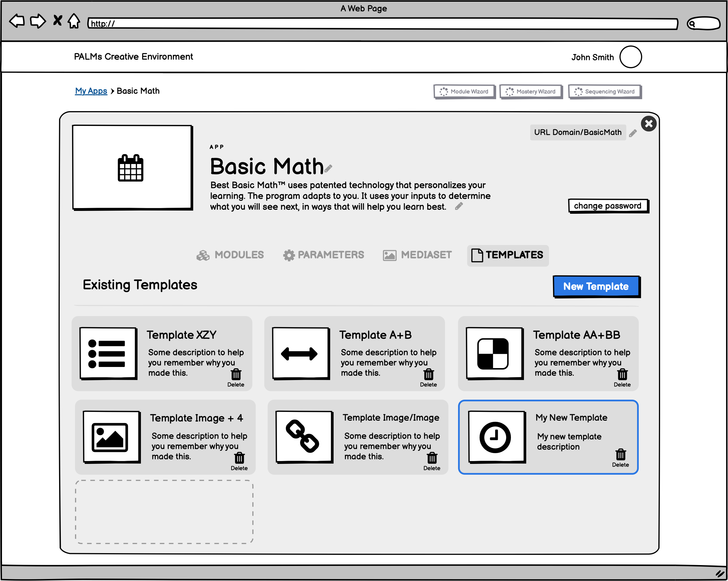The height and width of the screenshot is (581, 728).
Task: Delete Template Image/Image trash icon
Action: 432,458
